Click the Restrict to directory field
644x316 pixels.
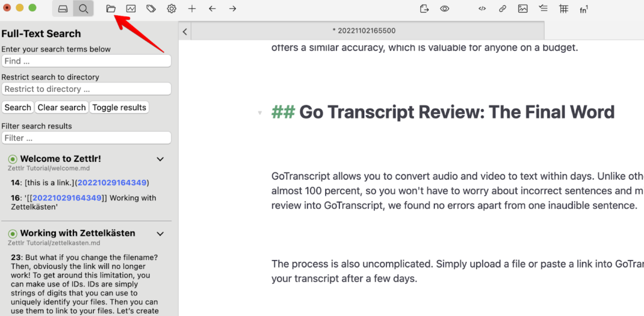(x=86, y=89)
